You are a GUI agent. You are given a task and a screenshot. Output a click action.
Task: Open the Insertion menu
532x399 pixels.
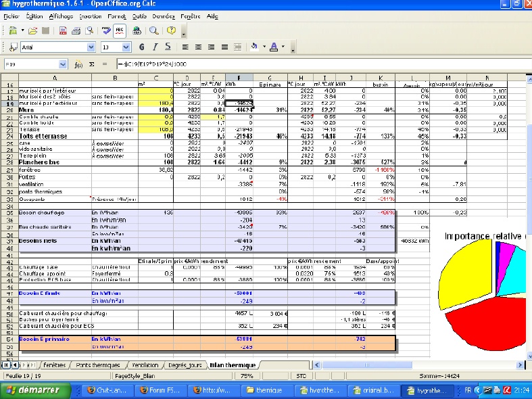[91, 16]
